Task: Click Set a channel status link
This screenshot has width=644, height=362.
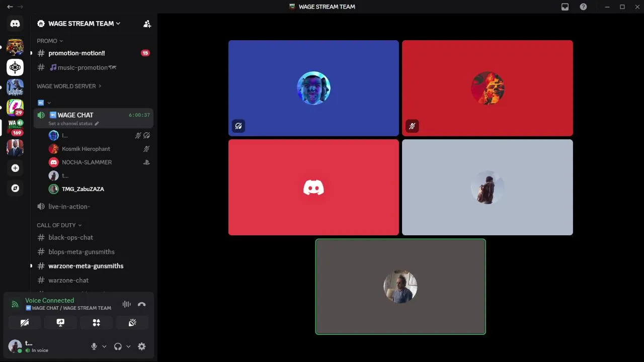Action: pos(70,124)
